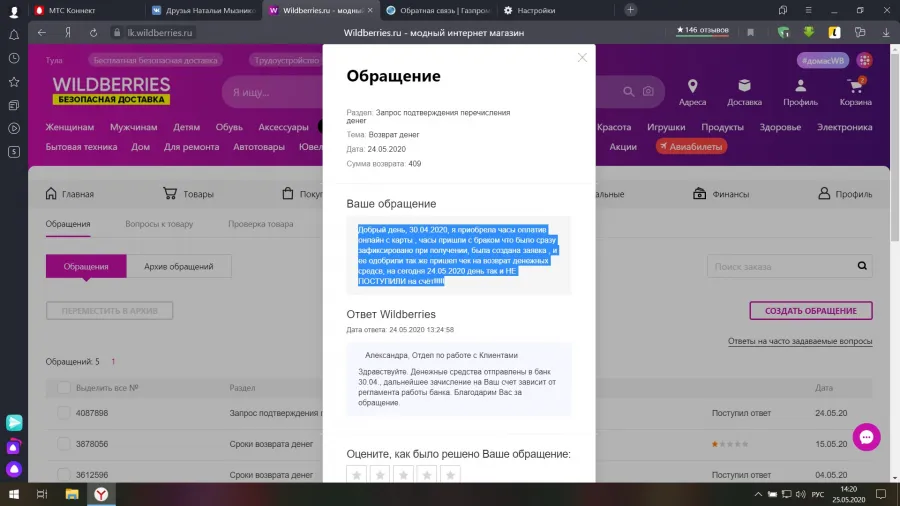The image size is (900, 506).
Task: Open Windows Task View
Action: [42, 494]
